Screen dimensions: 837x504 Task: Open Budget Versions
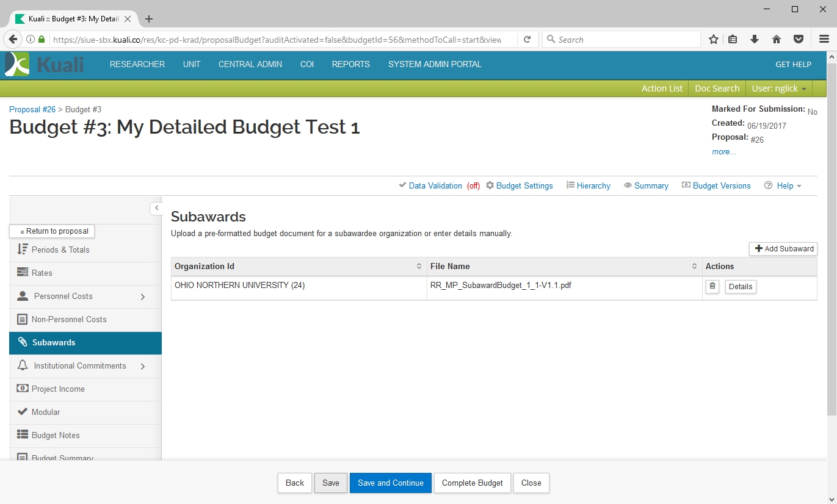[716, 185]
